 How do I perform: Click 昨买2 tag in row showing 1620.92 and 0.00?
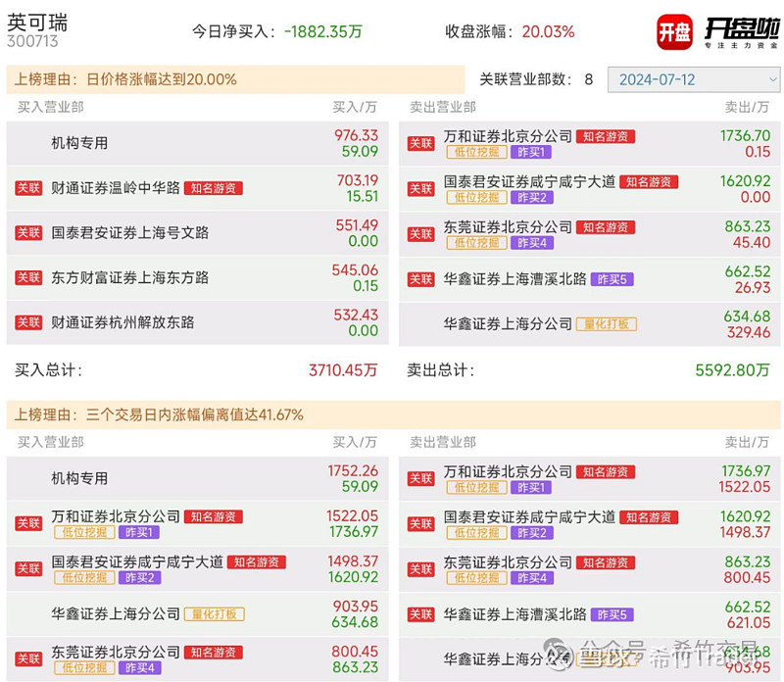pyautogui.click(x=532, y=198)
